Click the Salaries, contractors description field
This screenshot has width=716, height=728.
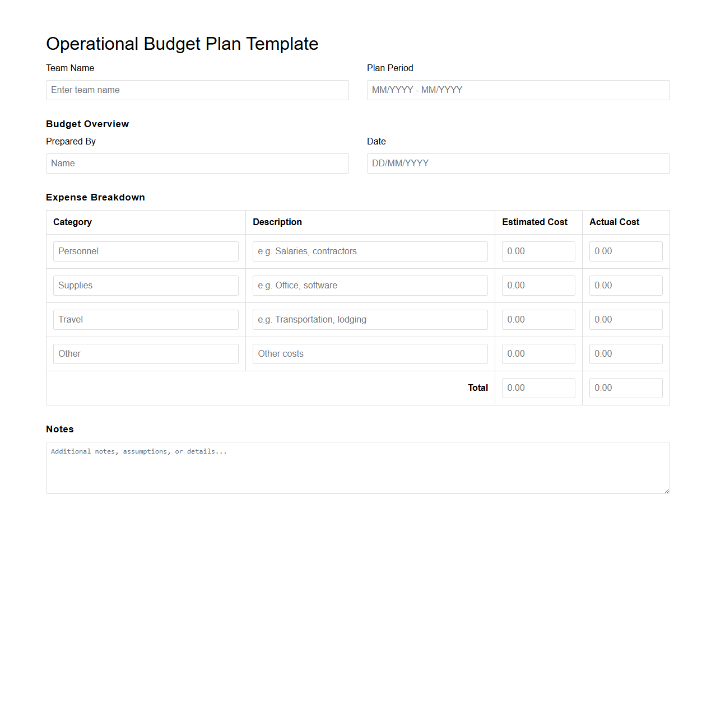[x=370, y=251]
